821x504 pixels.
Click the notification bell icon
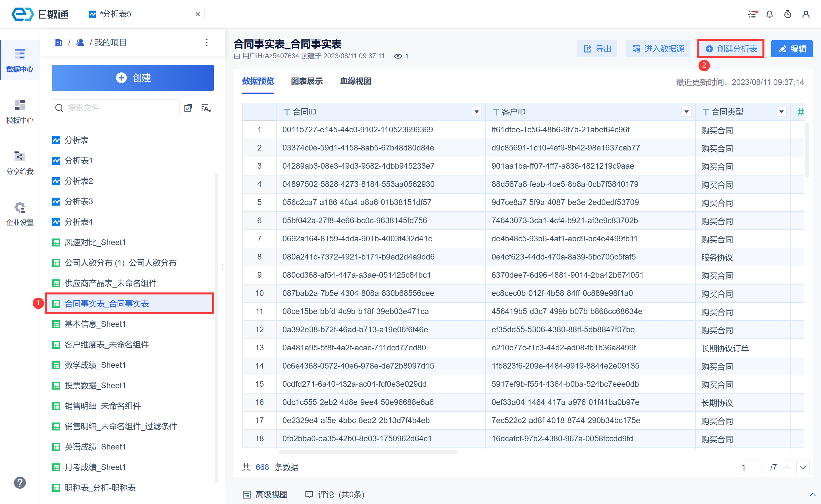[x=770, y=14]
